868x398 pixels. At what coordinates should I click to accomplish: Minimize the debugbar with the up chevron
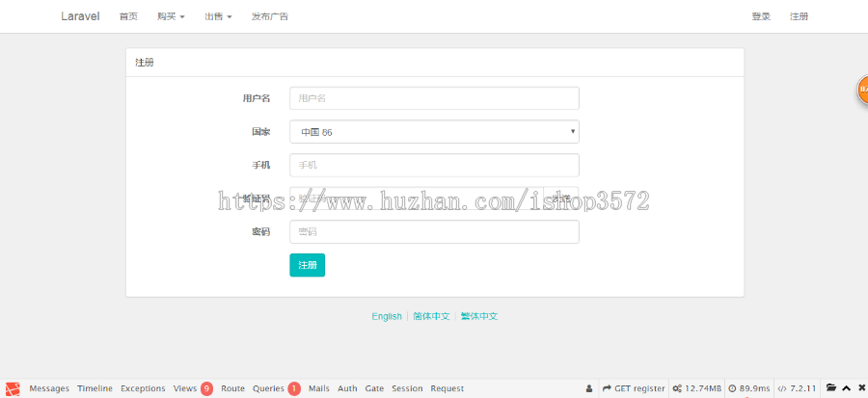point(847,388)
